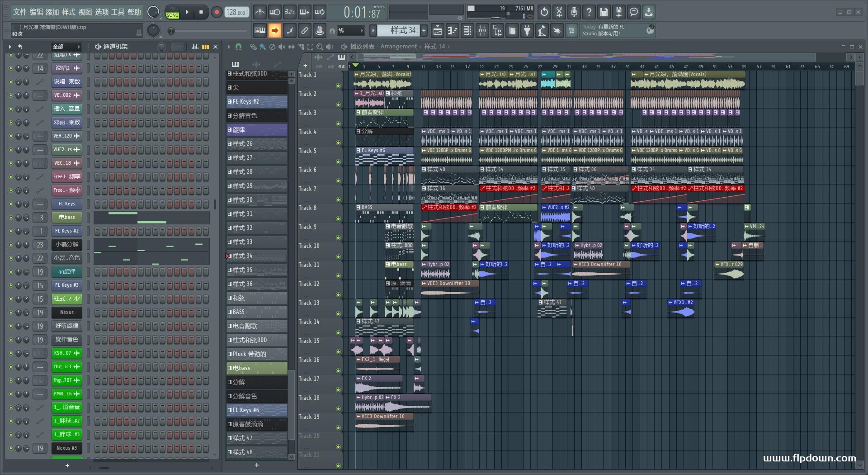Open the content shop cart icon
Screen dimensions: 868x475
click(x=572, y=30)
